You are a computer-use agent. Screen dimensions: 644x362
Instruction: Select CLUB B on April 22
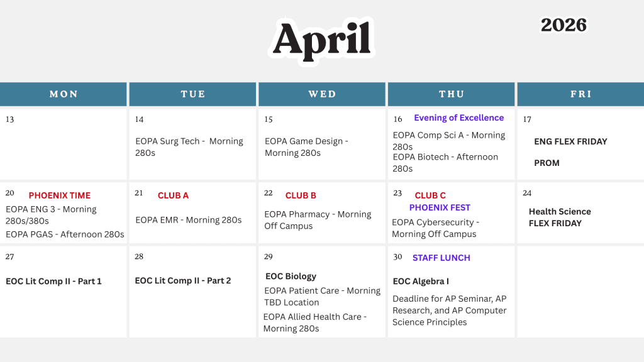(x=301, y=195)
